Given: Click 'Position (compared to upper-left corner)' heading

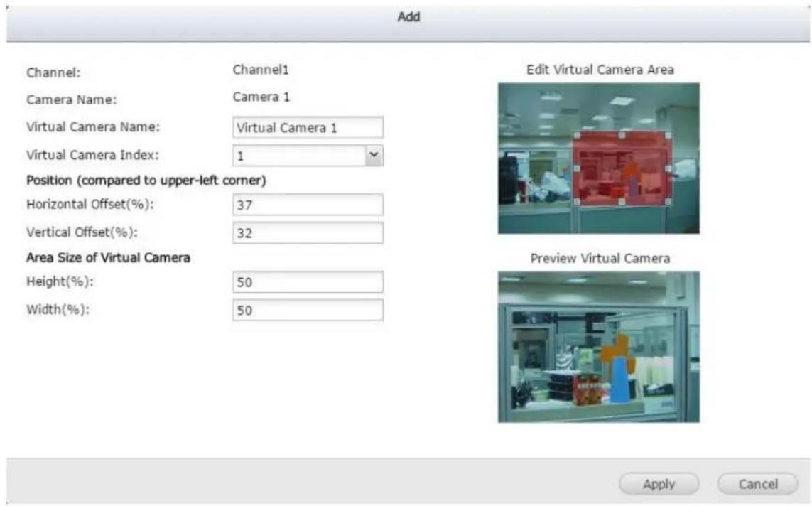Looking at the screenshot, I should point(146,181).
